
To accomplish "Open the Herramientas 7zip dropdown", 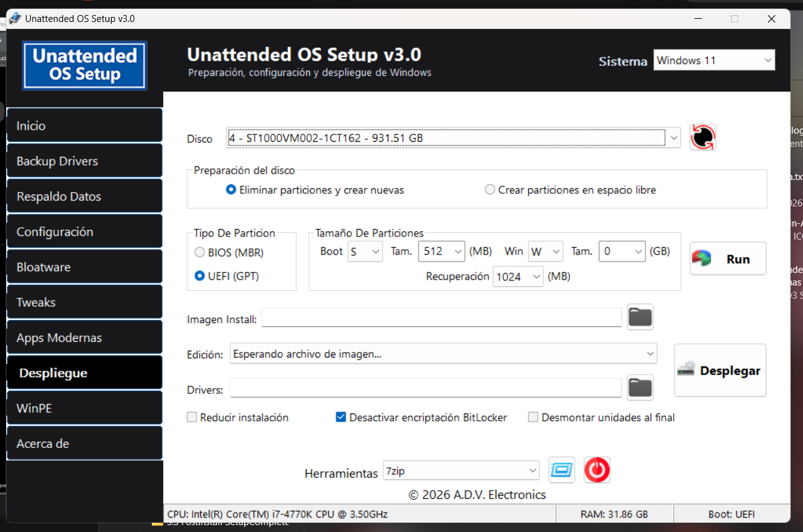I will [461, 471].
